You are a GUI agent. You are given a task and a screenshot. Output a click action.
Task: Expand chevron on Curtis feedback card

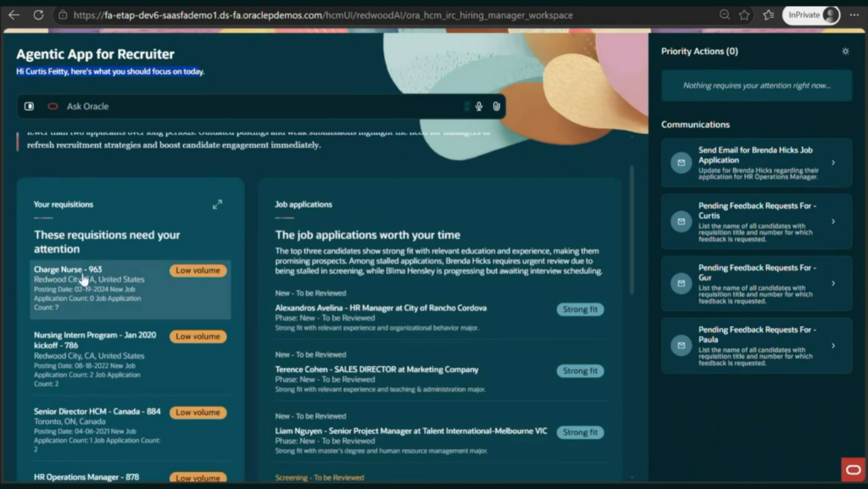click(x=833, y=221)
